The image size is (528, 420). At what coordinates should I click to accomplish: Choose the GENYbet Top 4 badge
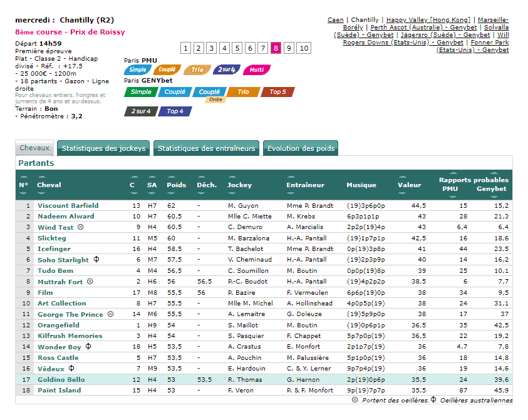pyautogui.click(x=175, y=111)
